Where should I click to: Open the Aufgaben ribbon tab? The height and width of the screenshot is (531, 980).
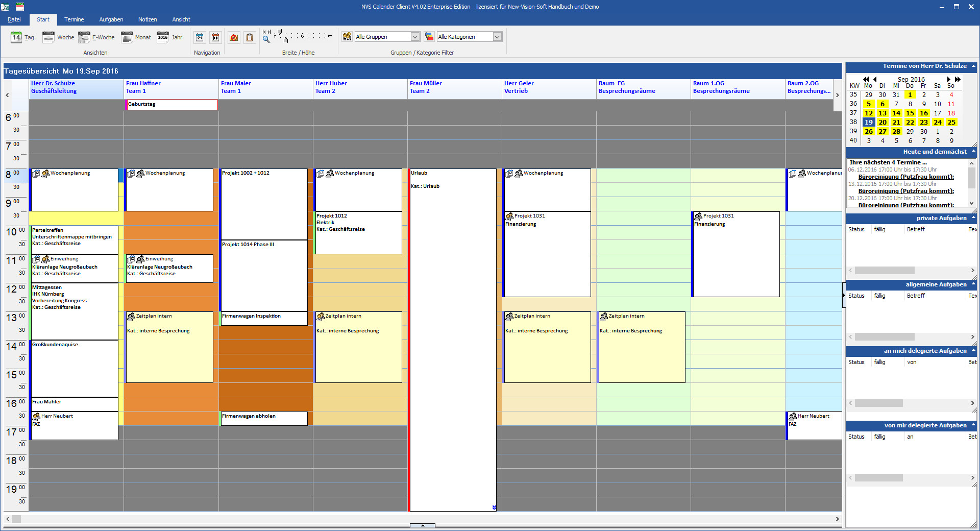pos(111,19)
